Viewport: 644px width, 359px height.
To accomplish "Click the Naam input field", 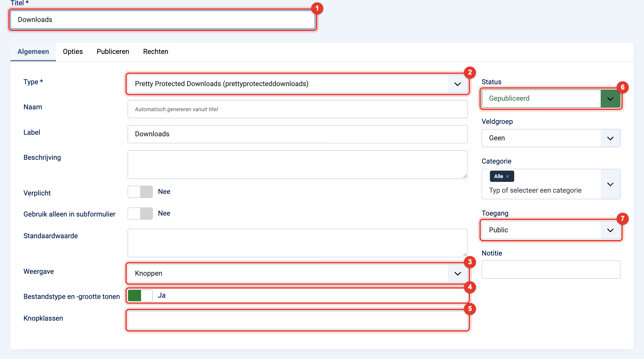I will click(x=297, y=109).
